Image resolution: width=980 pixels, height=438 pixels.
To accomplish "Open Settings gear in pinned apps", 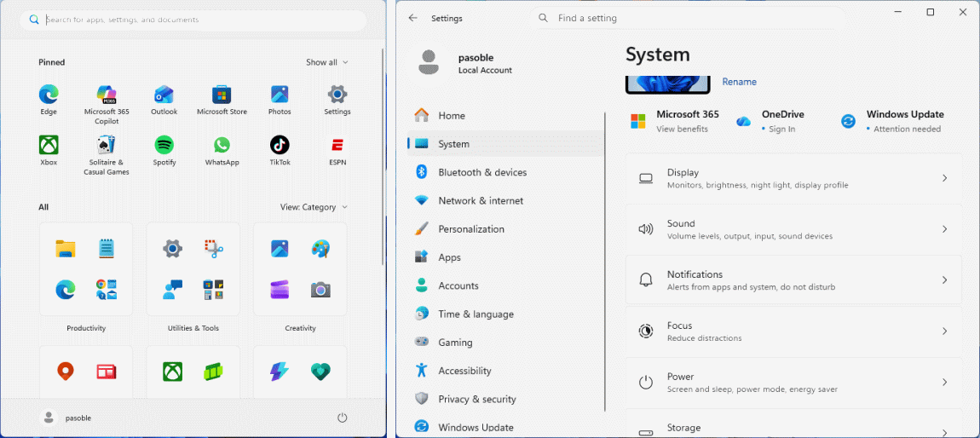I will click(x=337, y=100).
